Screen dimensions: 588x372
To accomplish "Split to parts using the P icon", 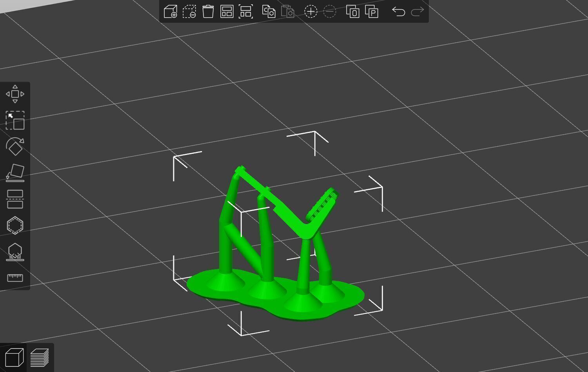I will [372, 11].
